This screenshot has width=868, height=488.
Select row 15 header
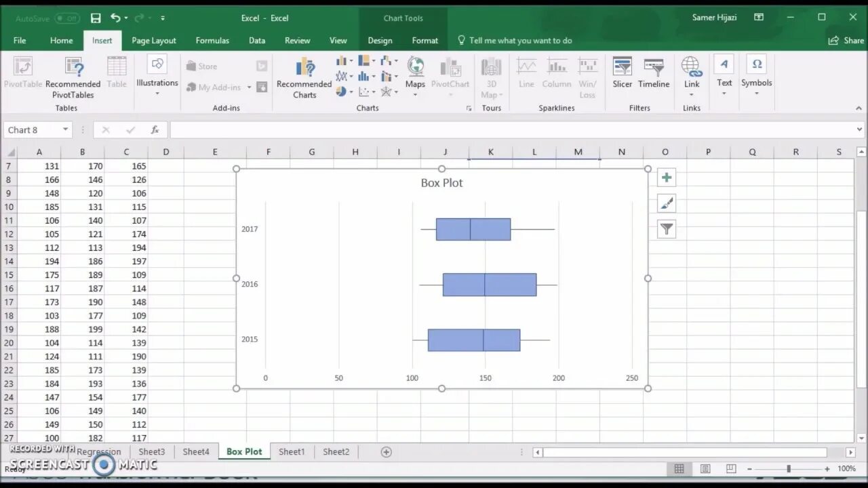tap(9, 274)
